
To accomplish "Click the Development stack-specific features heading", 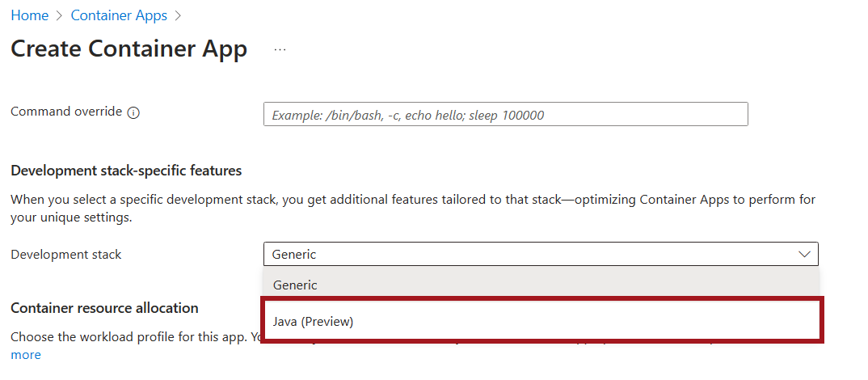I will pyautogui.click(x=126, y=170).
